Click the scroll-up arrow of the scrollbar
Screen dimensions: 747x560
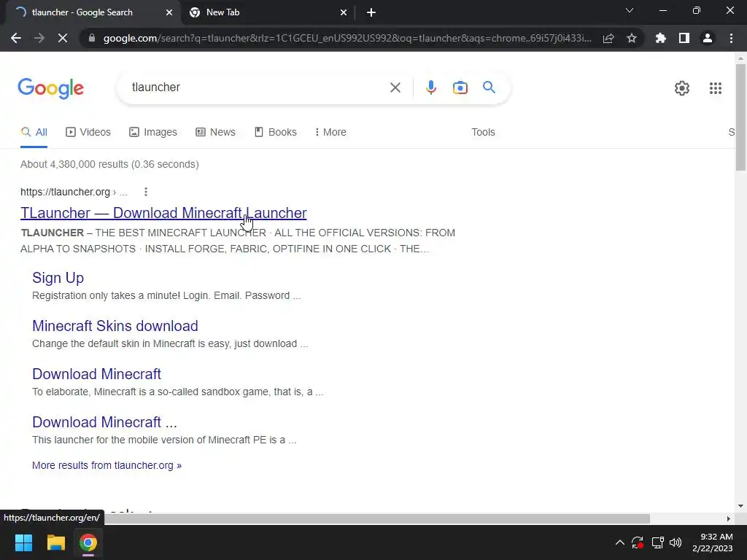coord(740,58)
